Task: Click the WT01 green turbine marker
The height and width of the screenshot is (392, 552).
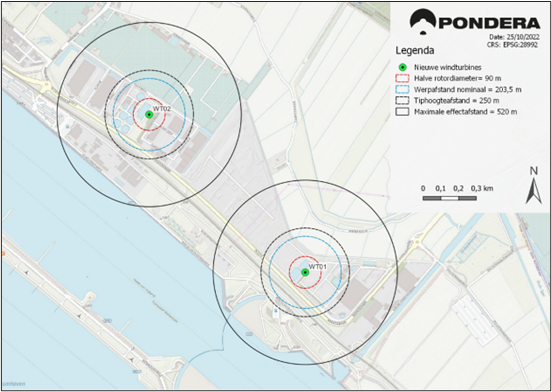Action: [305, 272]
